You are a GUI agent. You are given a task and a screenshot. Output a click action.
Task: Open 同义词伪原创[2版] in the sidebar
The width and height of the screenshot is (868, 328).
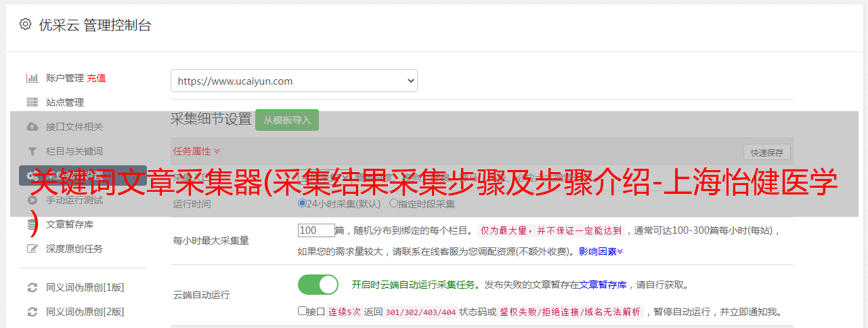[85, 312]
